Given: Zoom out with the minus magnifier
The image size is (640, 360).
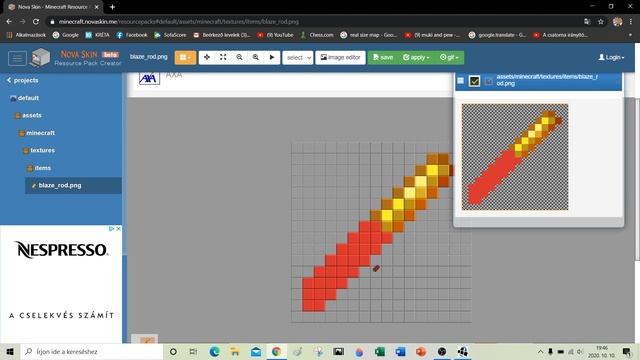Looking at the screenshot, I should coord(240,58).
